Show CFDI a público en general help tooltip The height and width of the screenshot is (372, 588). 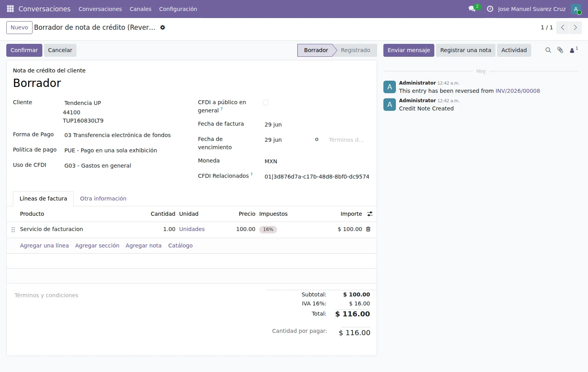(221, 108)
